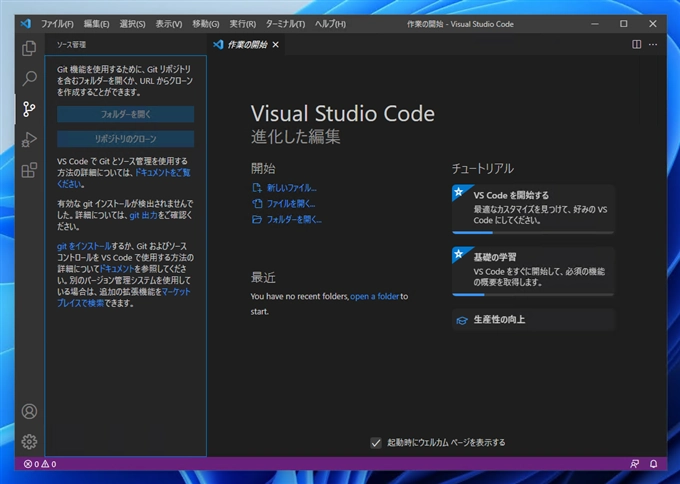Click the ドキュメント link in last paragraph
This screenshot has width=680, height=484.
tap(117, 269)
